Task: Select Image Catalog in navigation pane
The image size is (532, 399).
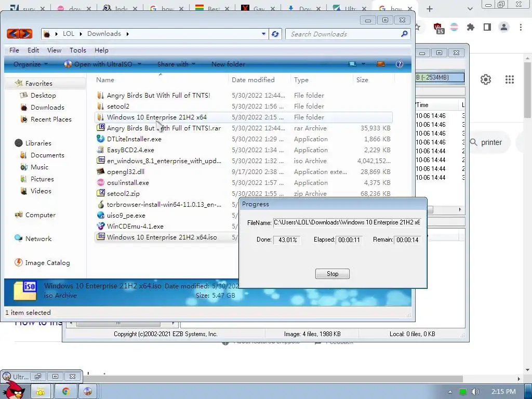Action: pos(47,262)
